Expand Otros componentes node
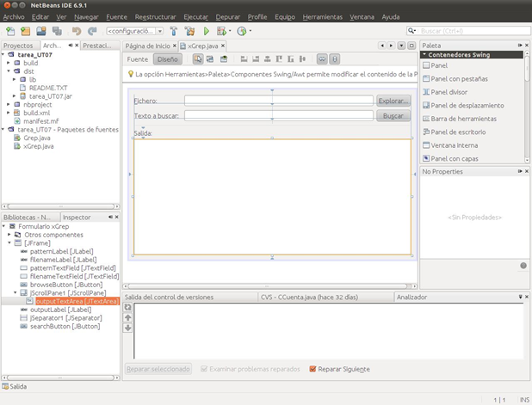 (9, 235)
